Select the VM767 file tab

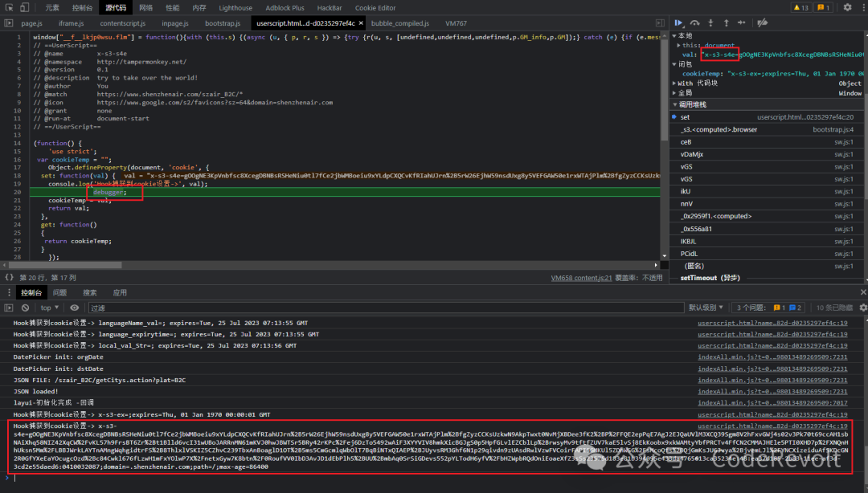coord(456,23)
